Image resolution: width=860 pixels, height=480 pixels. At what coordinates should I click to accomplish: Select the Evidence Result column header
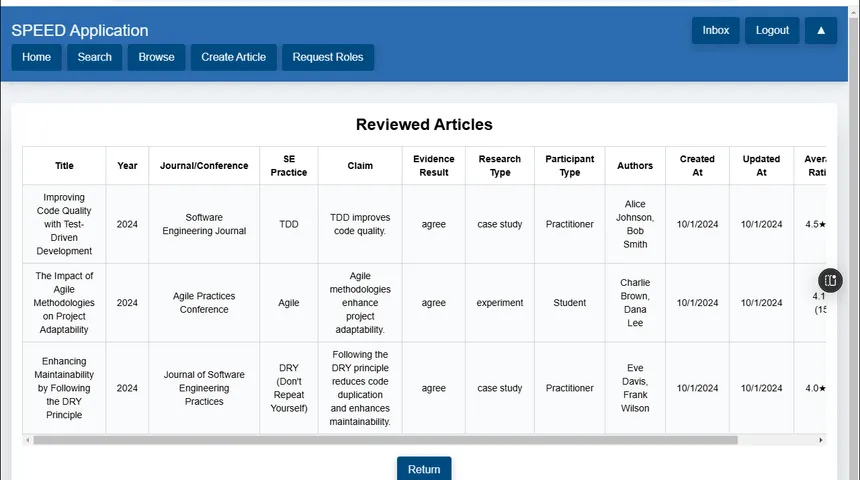point(433,166)
